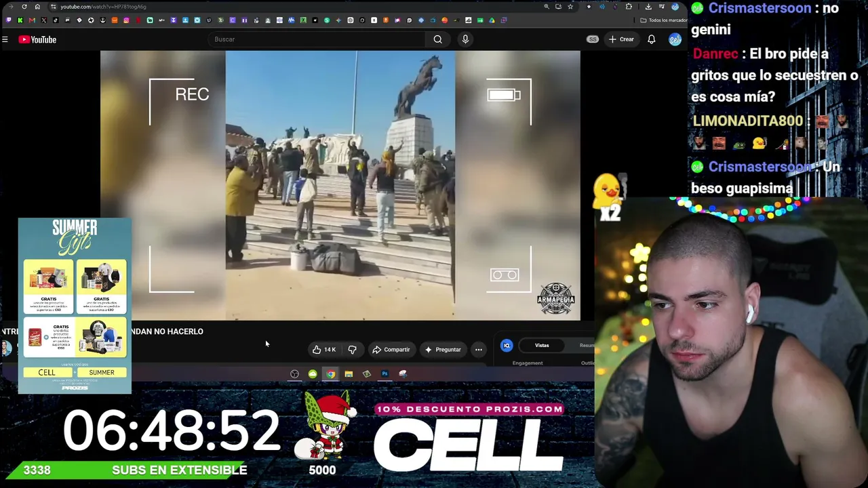This screenshot has height=488, width=868.
Task: Click the zoom magnifier in the address bar
Action: (x=547, y=7)
